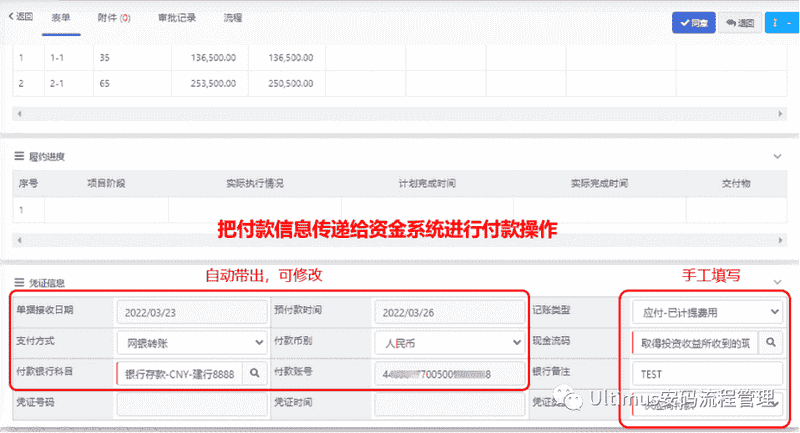
Task: Click the 实际完成时间 column header
Action: pyautogui.click(x=599, y=183)
